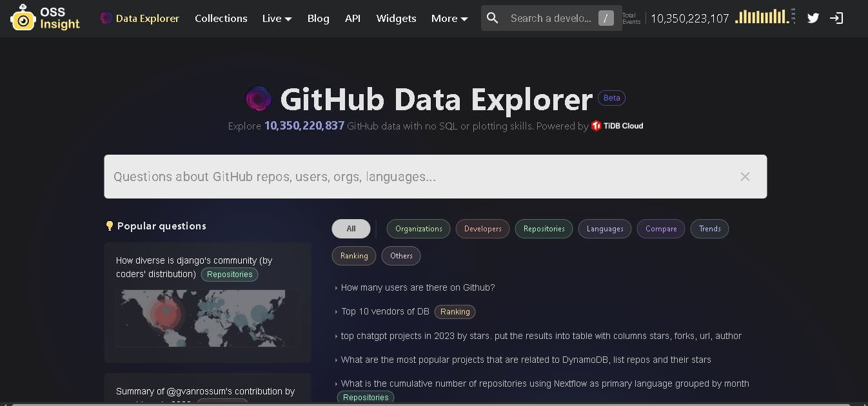Toggle the Trends question filter

pos(709,228)
